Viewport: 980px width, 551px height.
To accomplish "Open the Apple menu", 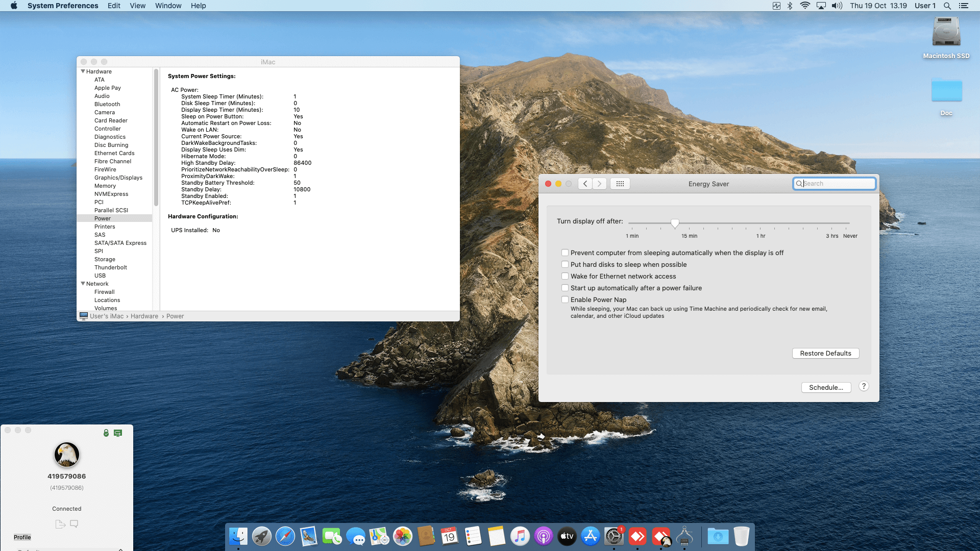I will pyautogui.click(x=14, y=6).
